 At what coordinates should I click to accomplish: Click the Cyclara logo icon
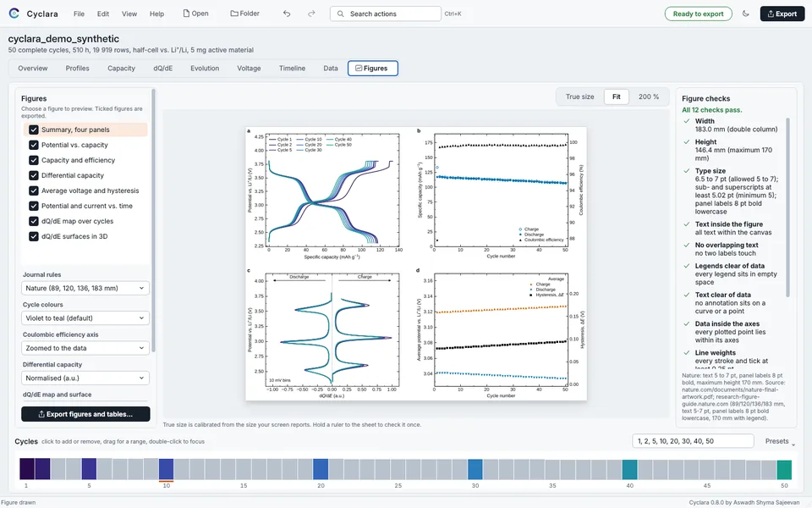[x=14, y=14]
